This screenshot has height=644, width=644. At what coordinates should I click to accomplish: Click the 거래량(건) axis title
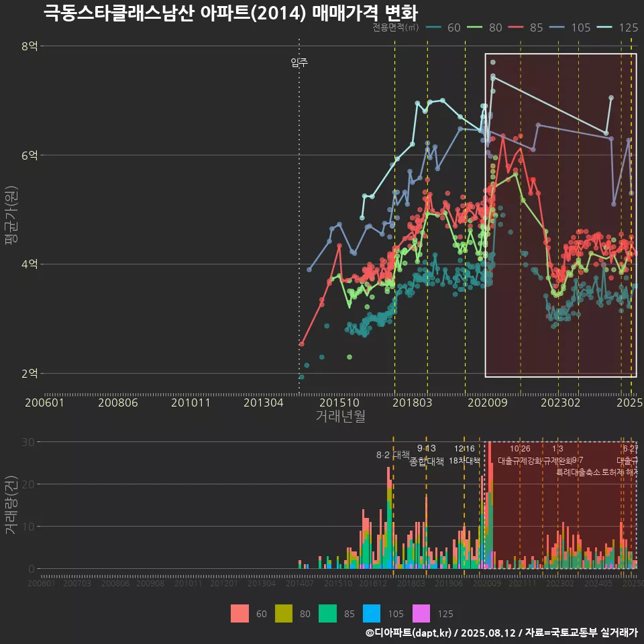pyautogui.click(x=11, y=504)
